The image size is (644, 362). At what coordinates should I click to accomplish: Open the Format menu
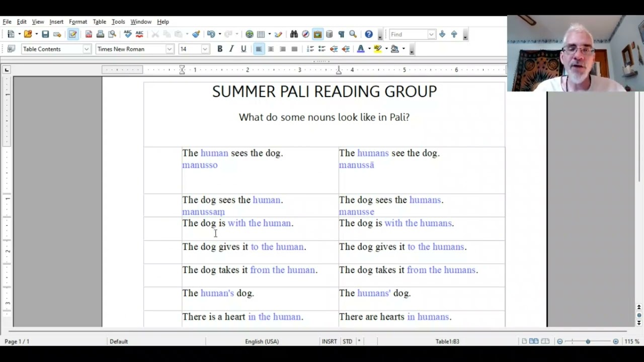point(78,22)
